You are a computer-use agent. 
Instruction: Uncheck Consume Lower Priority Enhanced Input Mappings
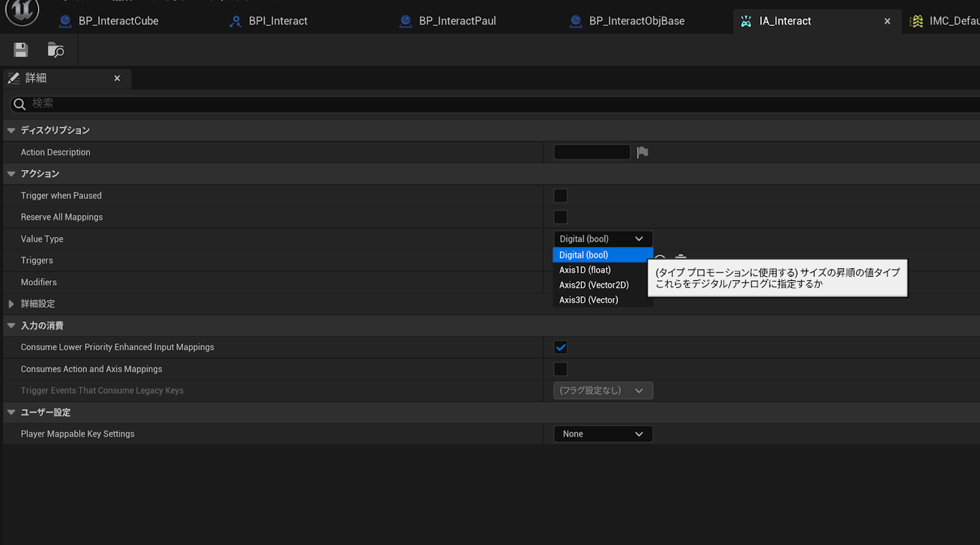(561, 347)
